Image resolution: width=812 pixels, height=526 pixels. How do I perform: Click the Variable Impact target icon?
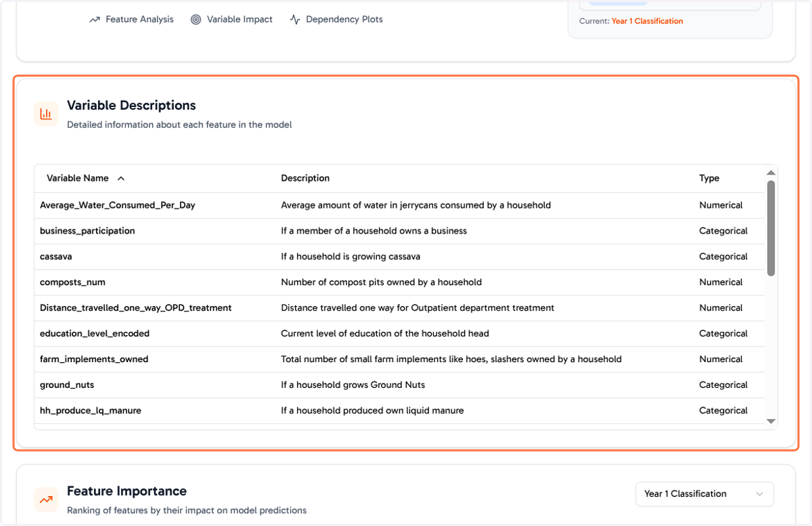tap(196, 20)
